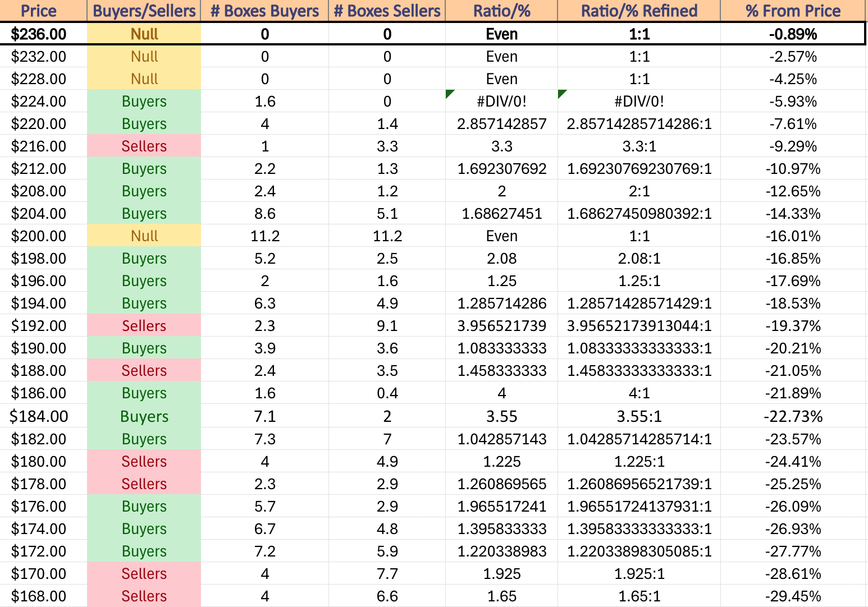This screenshot has height=607, width=868.
Task: Select the 1.083333333 ratio cell
Action: point(501,348)
